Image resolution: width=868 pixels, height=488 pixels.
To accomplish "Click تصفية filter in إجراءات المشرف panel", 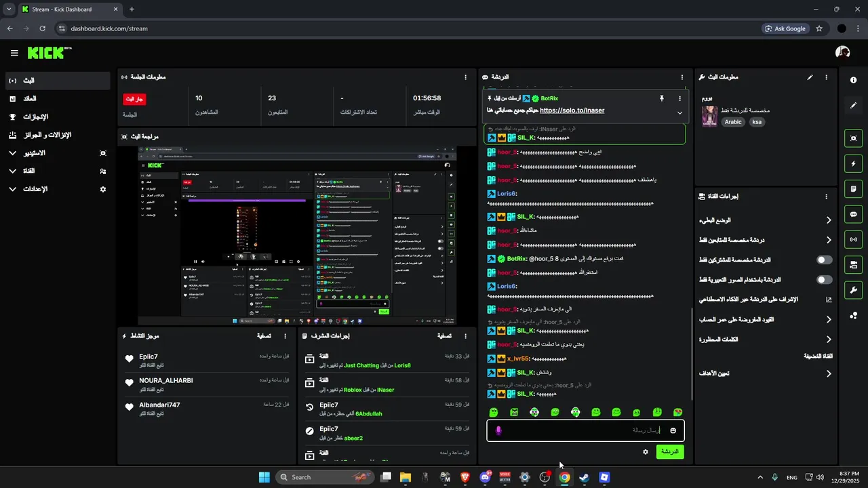I will point(444,335).
